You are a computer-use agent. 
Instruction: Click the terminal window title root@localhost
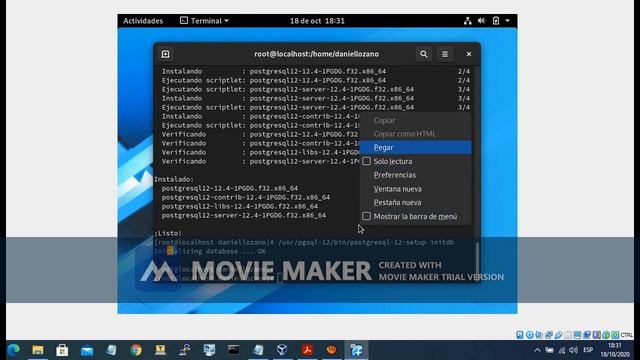(x=316, y=54)
